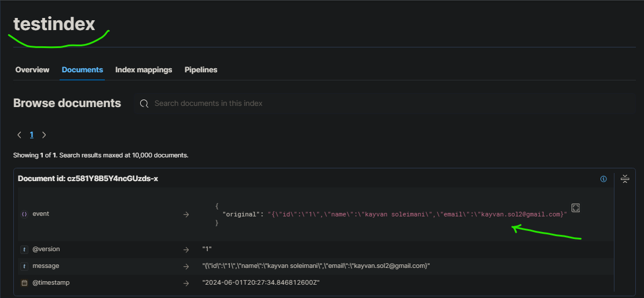Focus the Search documents in this index field
Image resolution: width=644 pixels, height=298 pixels.
click(x=347, y=104)
